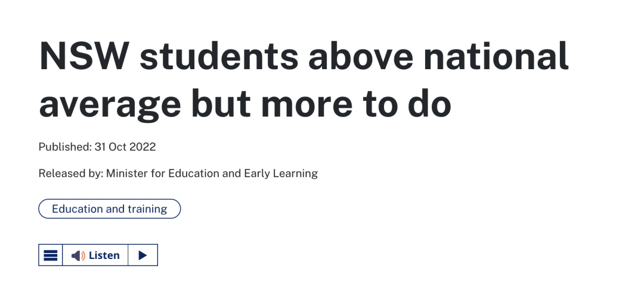Start audio with the play triangle

(x=143, y=255)
